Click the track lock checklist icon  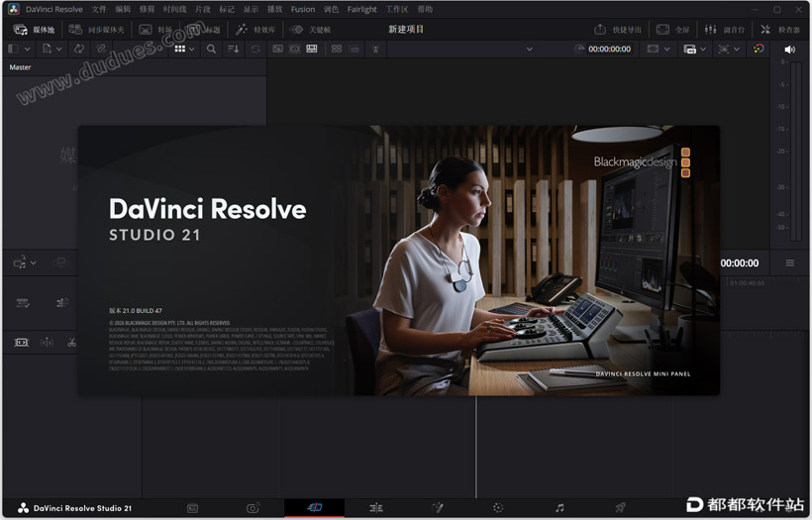coord(22,302)
